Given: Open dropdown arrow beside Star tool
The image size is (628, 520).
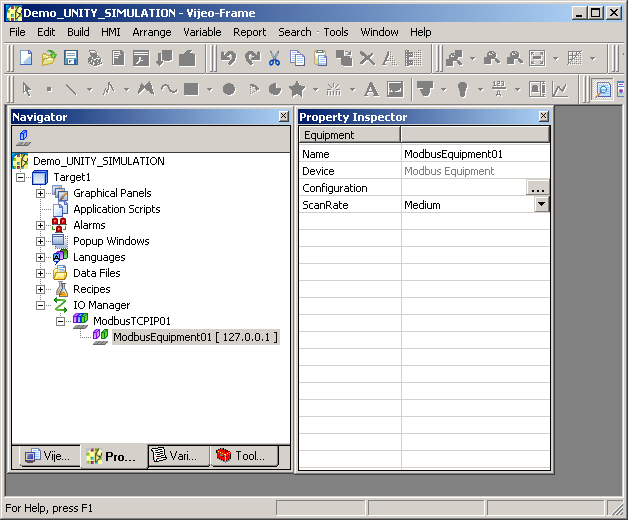Looking at the screenshot, I should click(316, 89).
